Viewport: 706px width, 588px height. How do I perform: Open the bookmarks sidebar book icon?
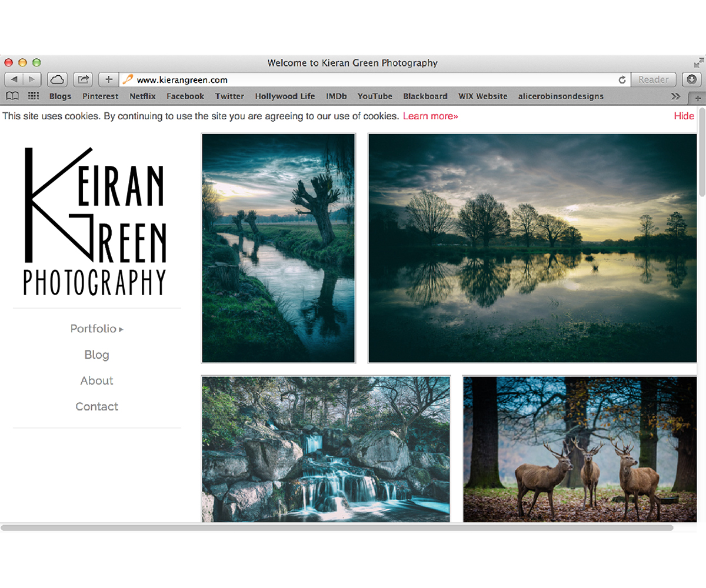point(12,96)
